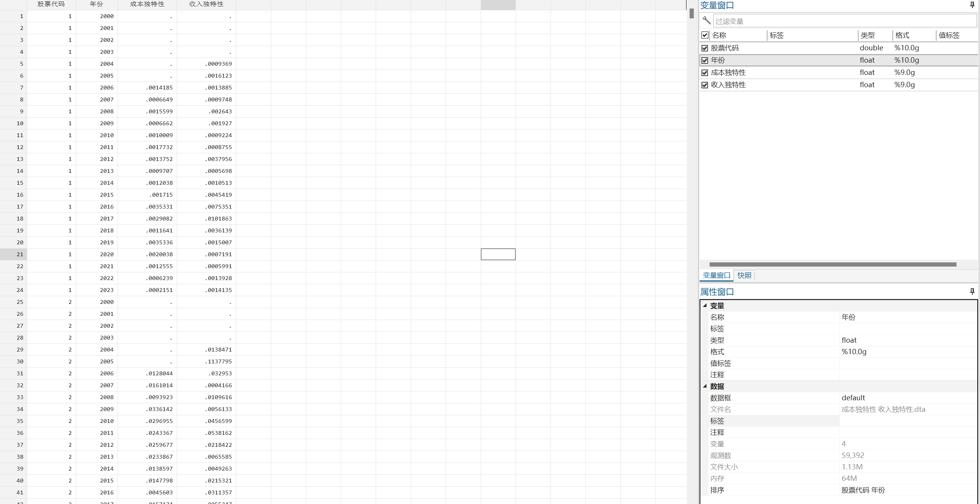This screenshot has width=980, height=504.
Task: Switch to the 快照 tab
Action: 744,275
